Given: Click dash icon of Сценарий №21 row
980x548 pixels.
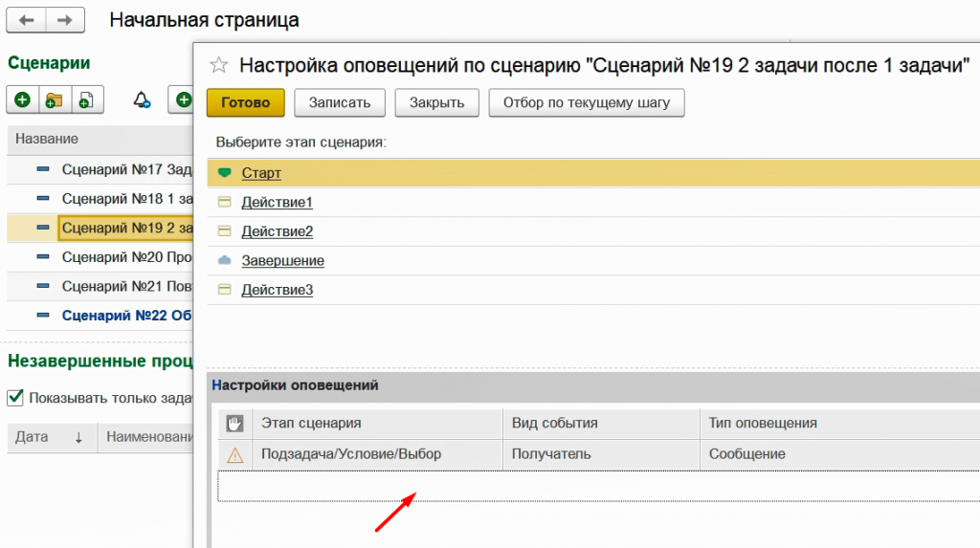Looking at the screenshot, I should (x=42, y=286).
